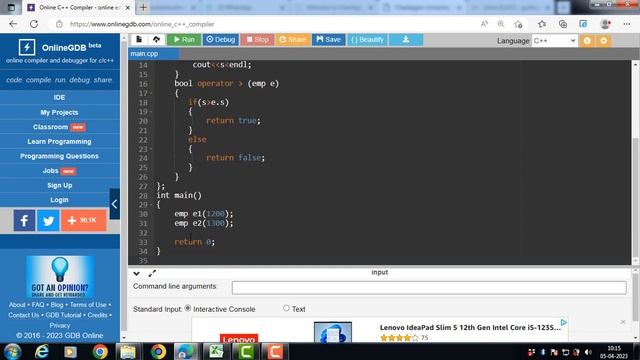Image resolution: width=640 pixels, height=360 pixels.
Task: Collapse the sidebar with the left chevron
Action: coord(115,204)
